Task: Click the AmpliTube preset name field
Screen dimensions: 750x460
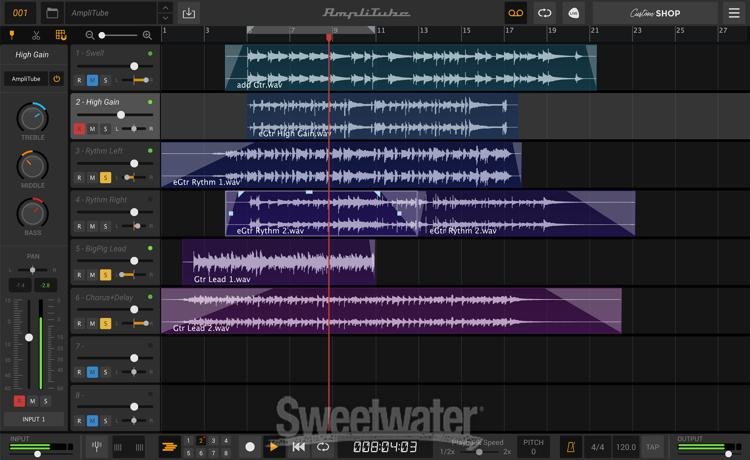Action: (x=111, y=13)
